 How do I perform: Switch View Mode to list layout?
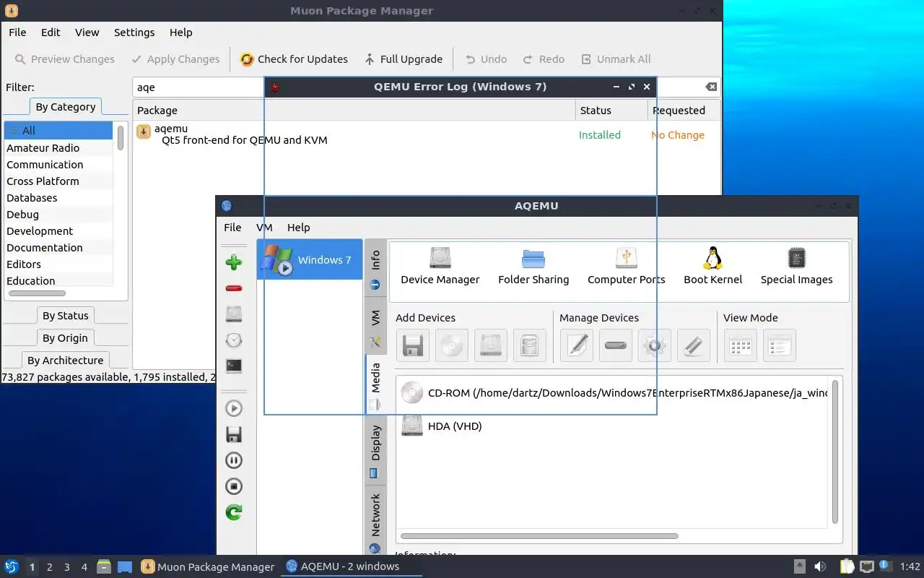tap(780, 345)
